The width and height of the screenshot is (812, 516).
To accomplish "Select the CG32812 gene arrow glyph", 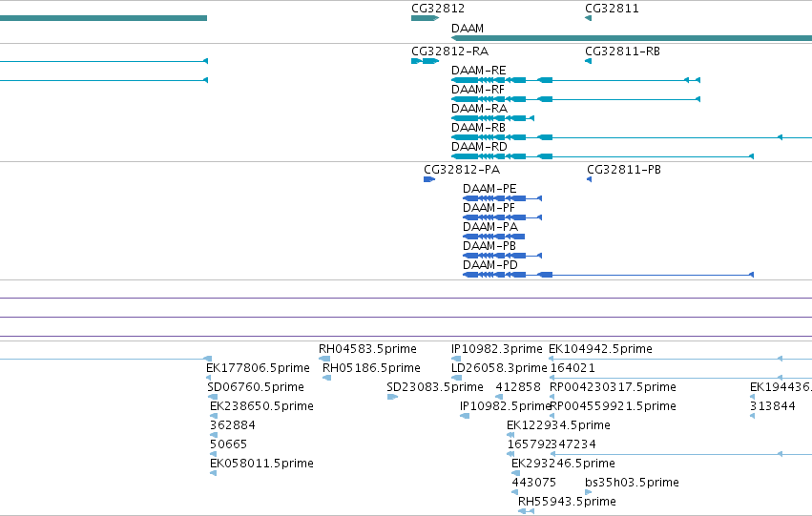I will (426, 18).
